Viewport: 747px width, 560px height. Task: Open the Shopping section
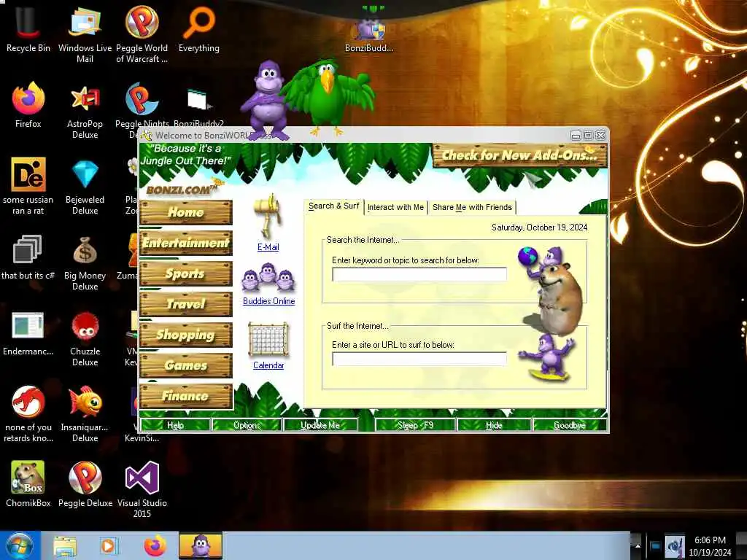(186, 335)
